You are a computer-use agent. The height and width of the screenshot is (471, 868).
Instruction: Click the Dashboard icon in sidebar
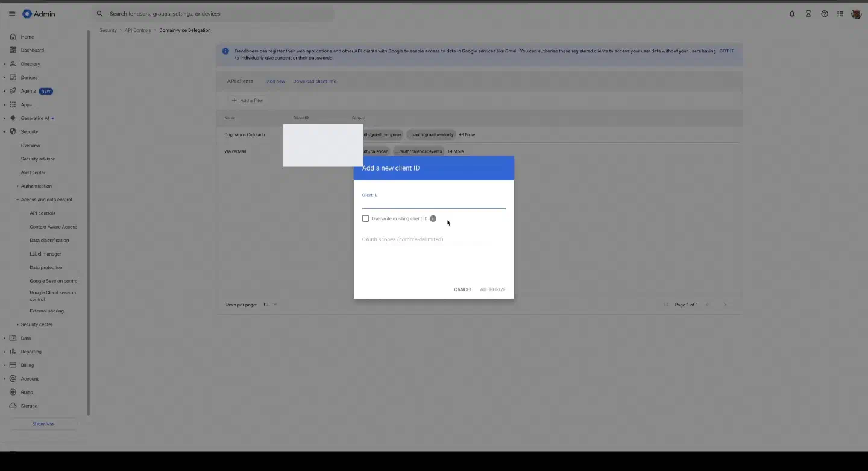coord(13,50)
